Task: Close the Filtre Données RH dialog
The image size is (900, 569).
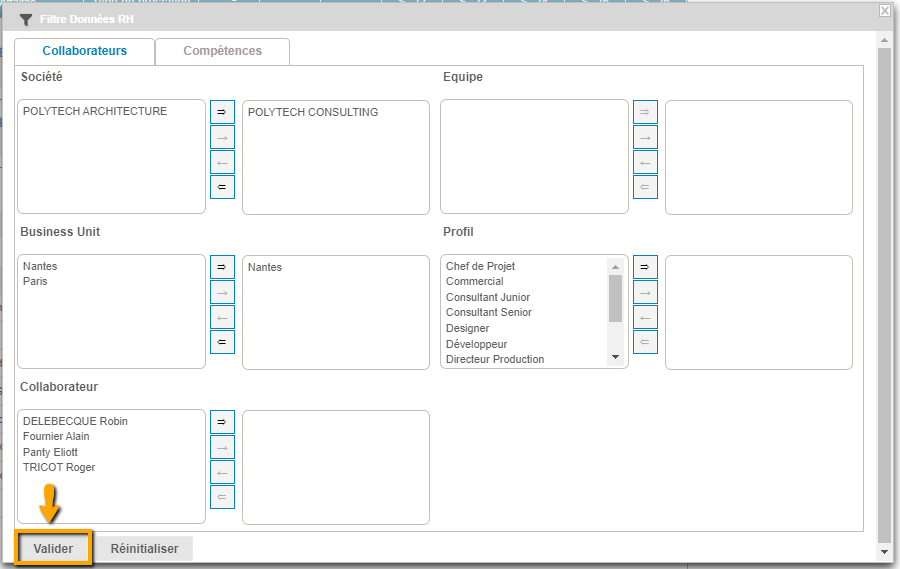Action: pyautogui.click(x=884, y=10)
